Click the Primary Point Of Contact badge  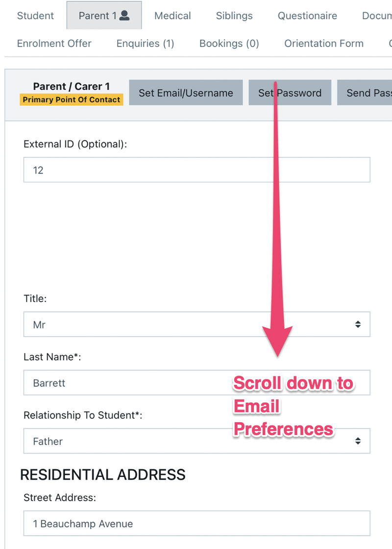click(72, 100)
